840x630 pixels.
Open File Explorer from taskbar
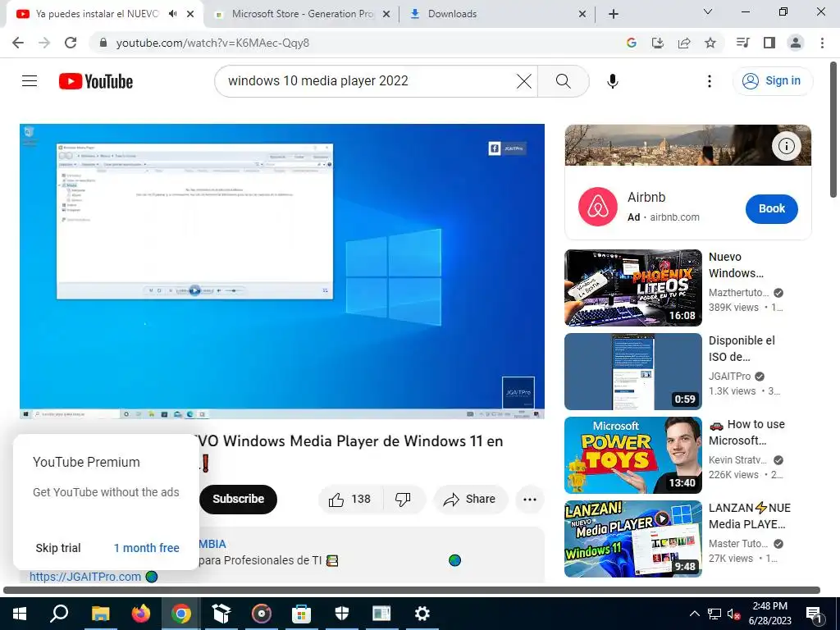coord(100,614)
